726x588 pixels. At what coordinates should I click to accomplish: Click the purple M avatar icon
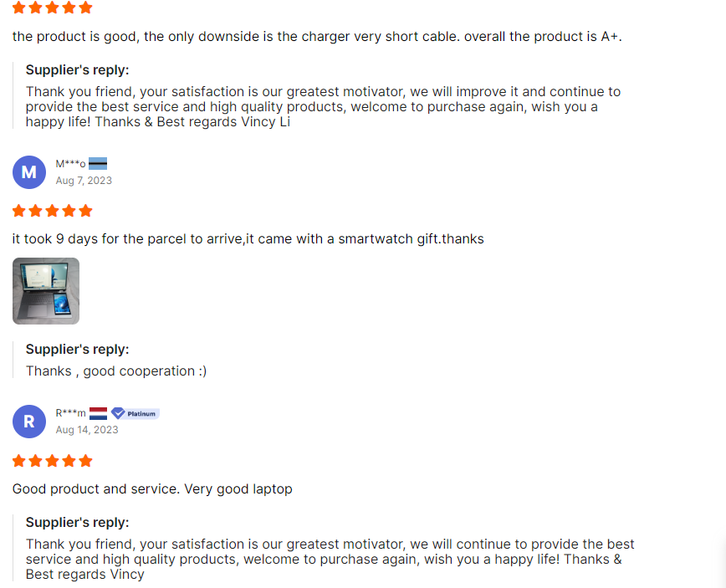click(x=29, y=172)
